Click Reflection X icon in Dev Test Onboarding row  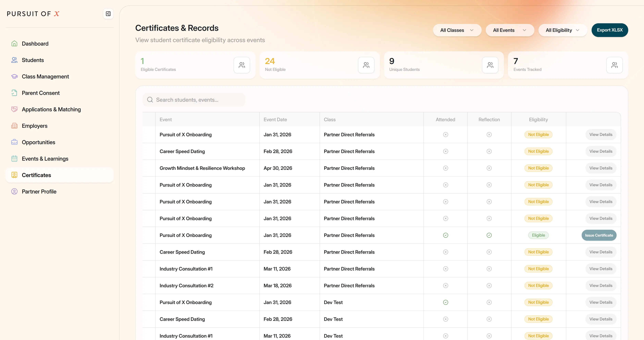click(x=489, y=302)
